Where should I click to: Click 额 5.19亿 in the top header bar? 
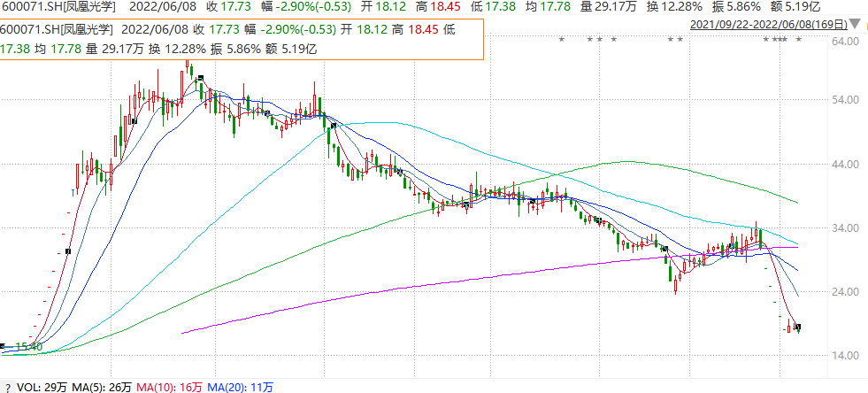794,7
